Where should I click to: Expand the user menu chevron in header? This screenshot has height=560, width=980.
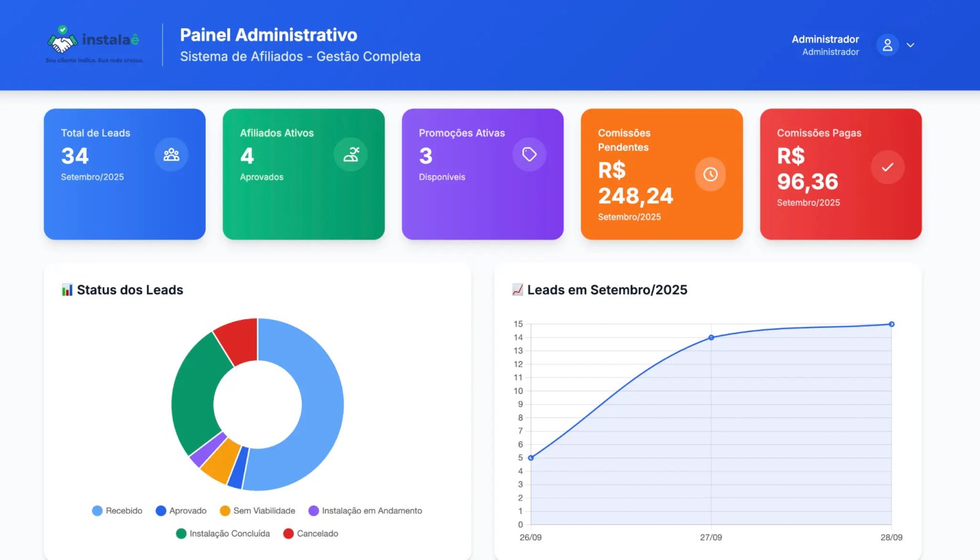[911, 45]
